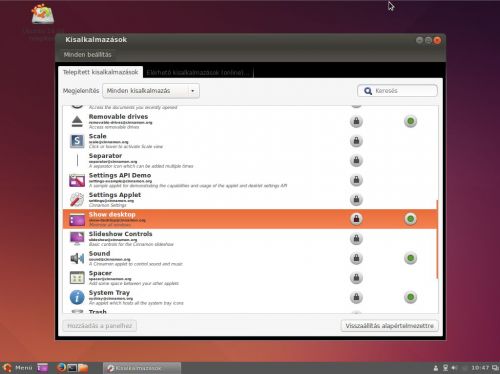
Task: Select the 'Scale' title text
Action: point(98,136)
